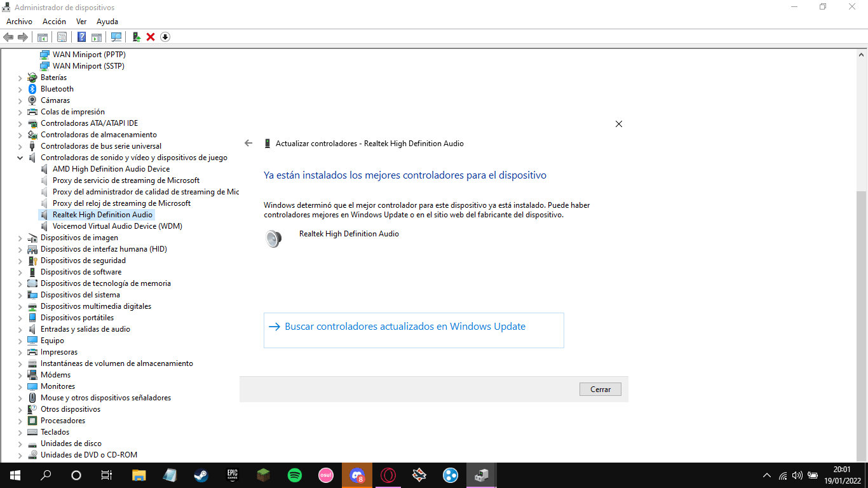Expand the Unidades de disco category
The height and width of the screenshot is (488, 868).
tap(20, 444)
